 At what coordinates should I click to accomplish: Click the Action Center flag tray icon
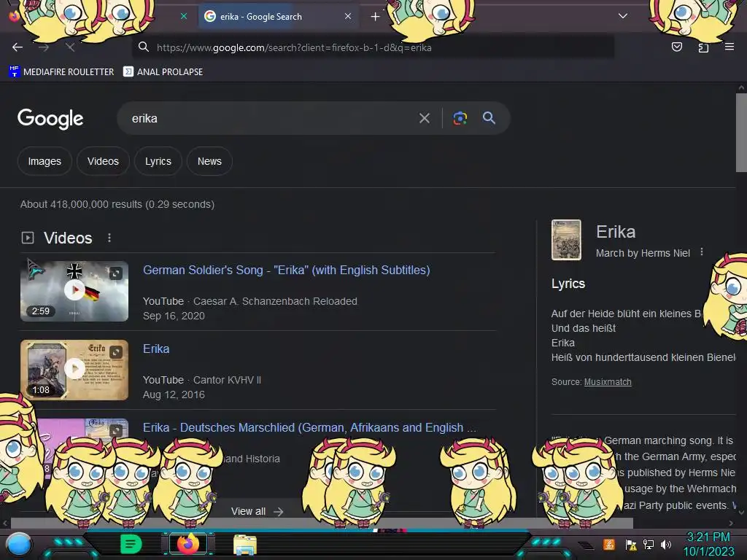pyautogui.click(x=631, y=544)
